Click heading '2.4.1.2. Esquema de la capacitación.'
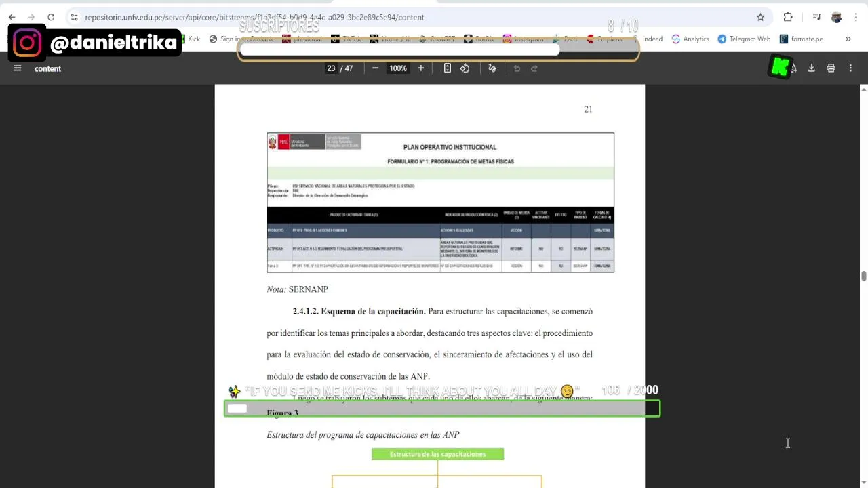 (x=359, y=312)
